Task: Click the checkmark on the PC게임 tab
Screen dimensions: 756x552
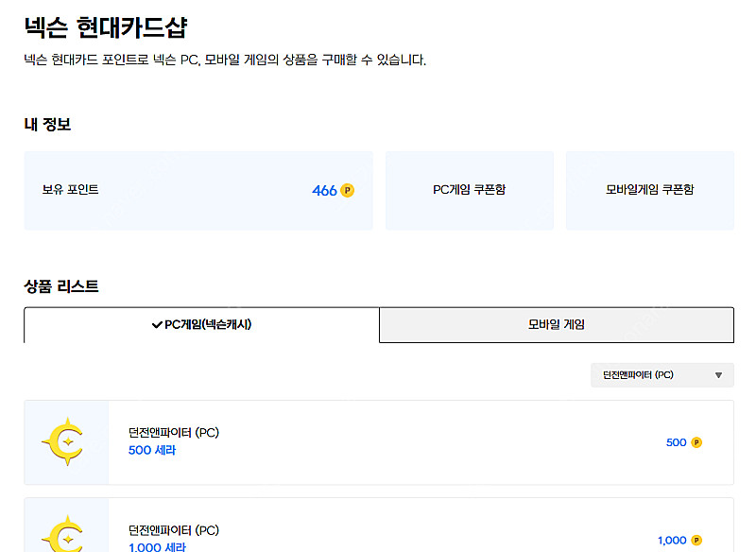Action: click(157, 325)
